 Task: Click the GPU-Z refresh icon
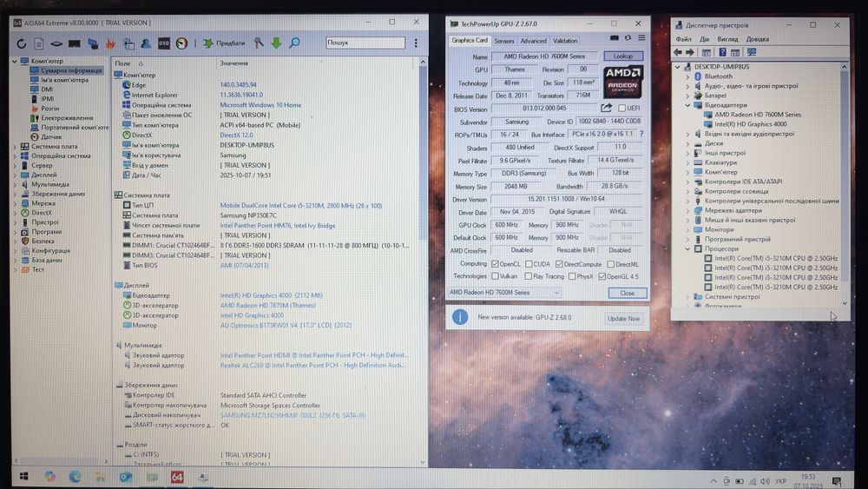point(628,38)
